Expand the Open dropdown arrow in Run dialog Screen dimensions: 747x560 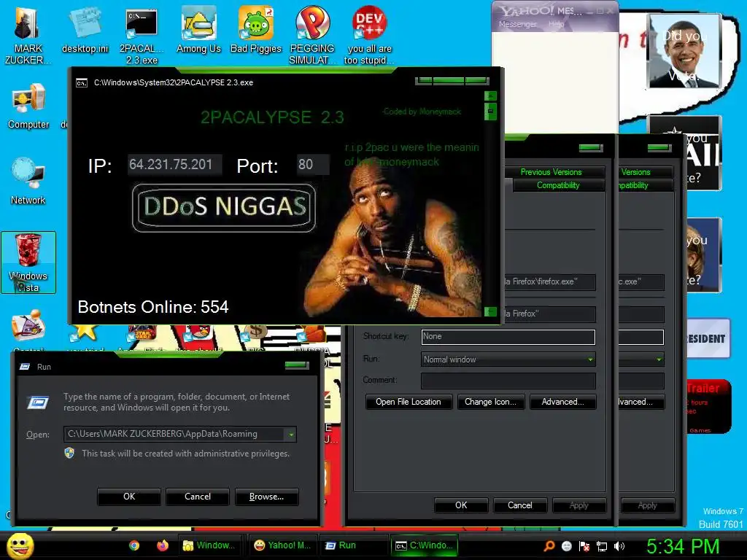coord(290,435)
